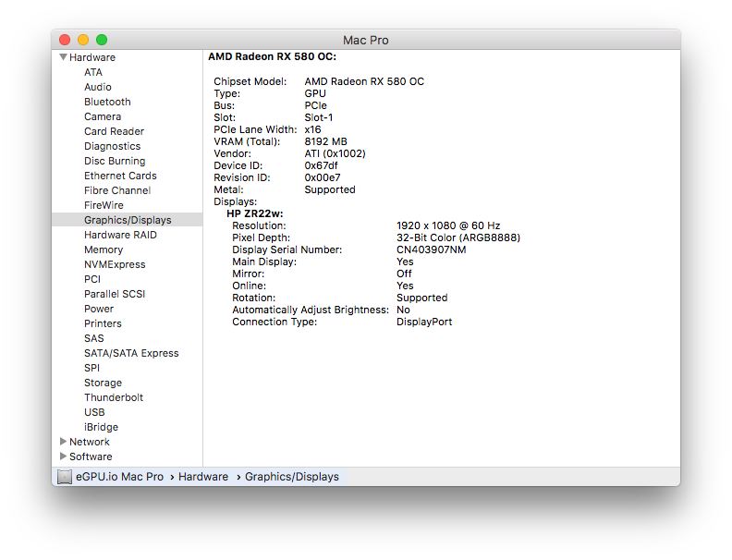Click the Revision ID value 0x00e7
This screenshot has width=732, height=560.
tap(323, 177)
